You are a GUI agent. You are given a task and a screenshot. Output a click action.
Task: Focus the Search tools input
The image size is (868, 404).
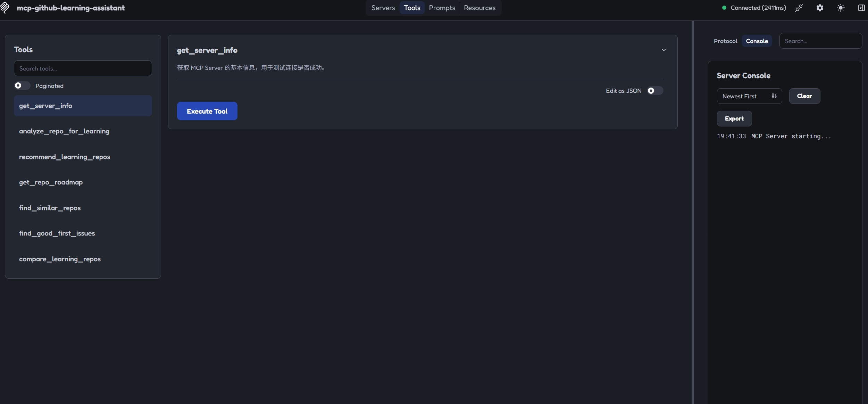[83, 68]
